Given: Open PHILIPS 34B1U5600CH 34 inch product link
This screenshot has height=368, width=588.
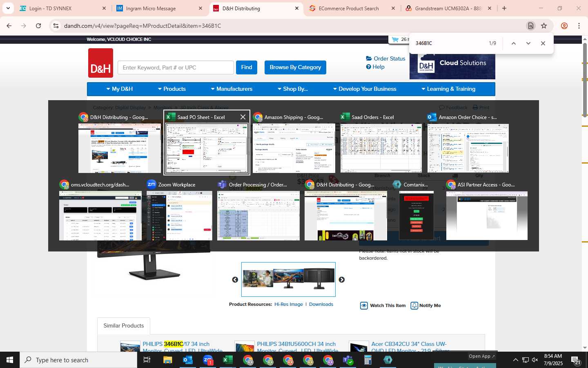Looking at the screenshot, I should pos(297,347).
